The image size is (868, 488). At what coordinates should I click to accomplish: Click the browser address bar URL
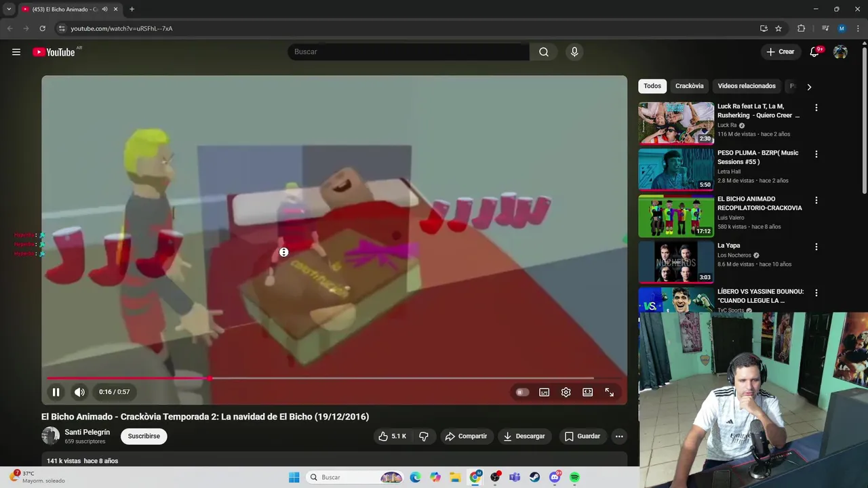tap(121, 28)
